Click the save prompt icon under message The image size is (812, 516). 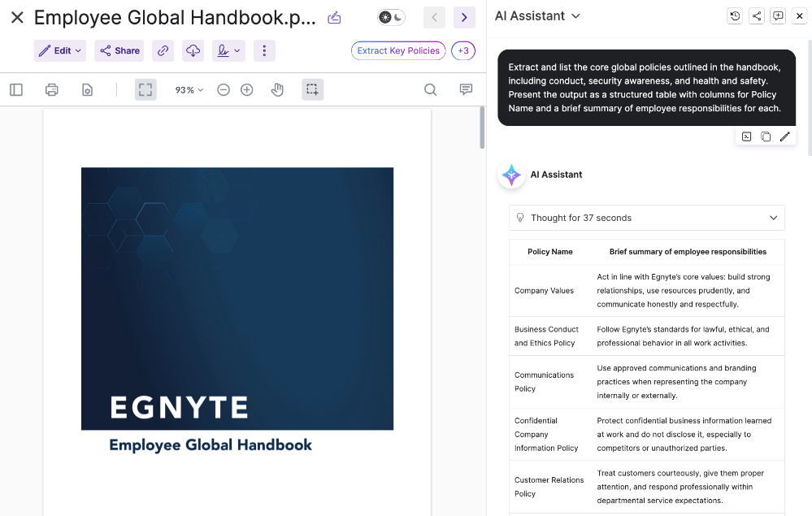(x=746, y=137)
